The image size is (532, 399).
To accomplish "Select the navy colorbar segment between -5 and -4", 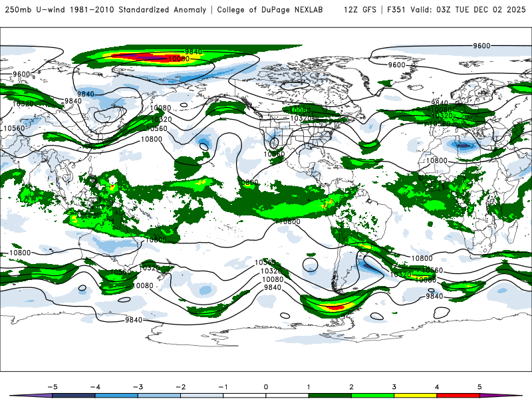I will pyautogui.click(x=74, y=396).
